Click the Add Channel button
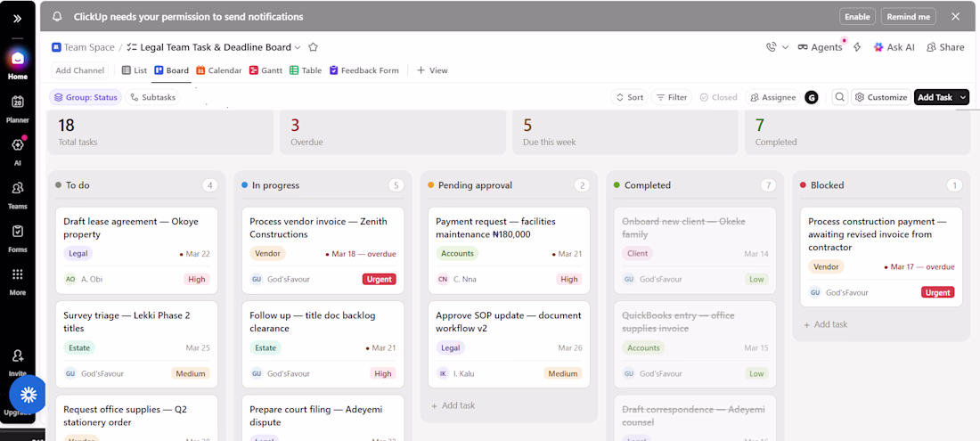This screenshot has width=980, height=441. (80, 70)
